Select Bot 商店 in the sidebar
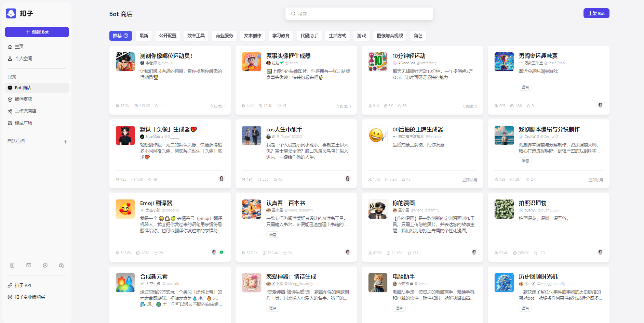644x323 pixels. click(x=37, y=88)
